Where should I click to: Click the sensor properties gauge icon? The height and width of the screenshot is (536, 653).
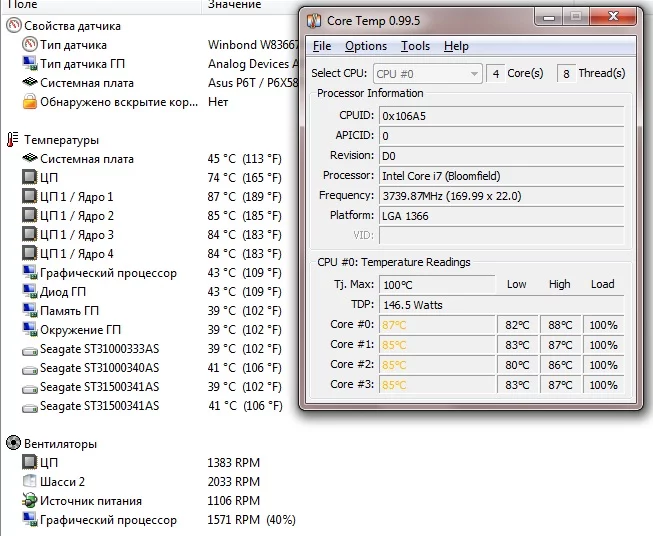(13, 25)
